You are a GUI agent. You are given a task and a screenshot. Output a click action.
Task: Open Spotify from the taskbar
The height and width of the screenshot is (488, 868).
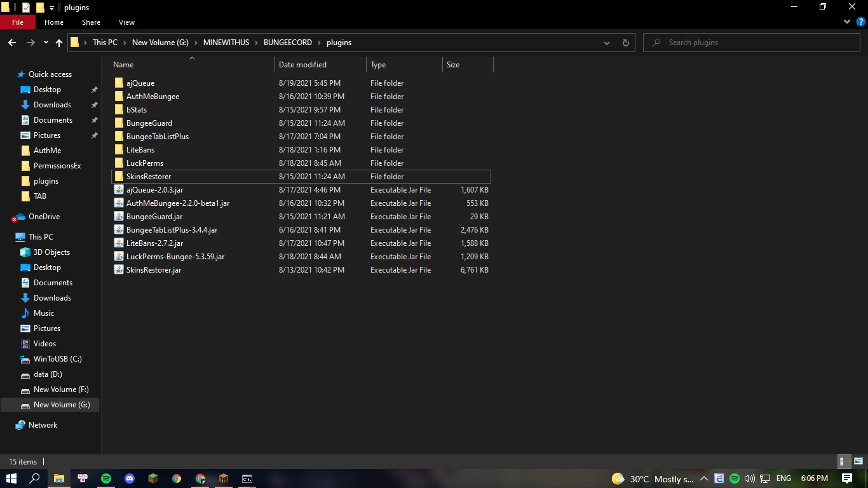[106, 478]
